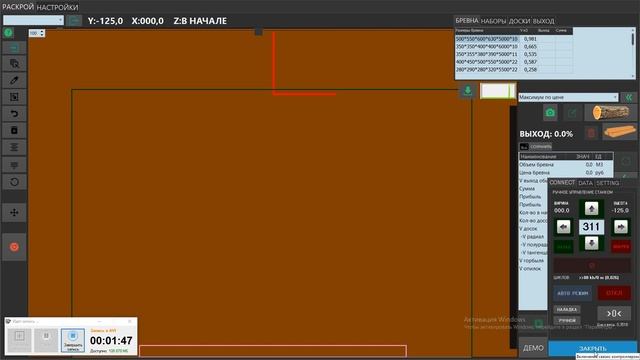Click the ДЕМО button

[x=533, y=348]
